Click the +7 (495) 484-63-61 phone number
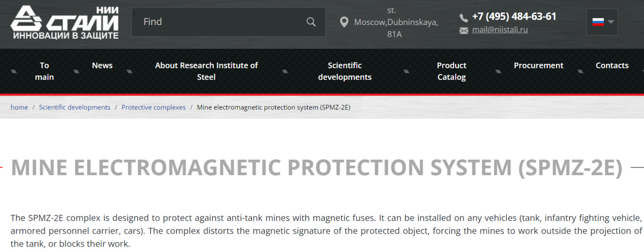Viewport: 644px width, 252px height. coord(514,17)
